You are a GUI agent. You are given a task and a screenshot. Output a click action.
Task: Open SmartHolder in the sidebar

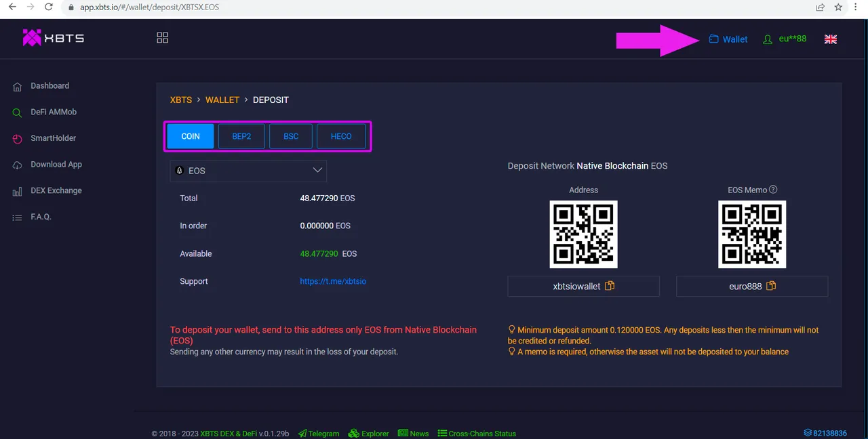[x=53, y=138]
